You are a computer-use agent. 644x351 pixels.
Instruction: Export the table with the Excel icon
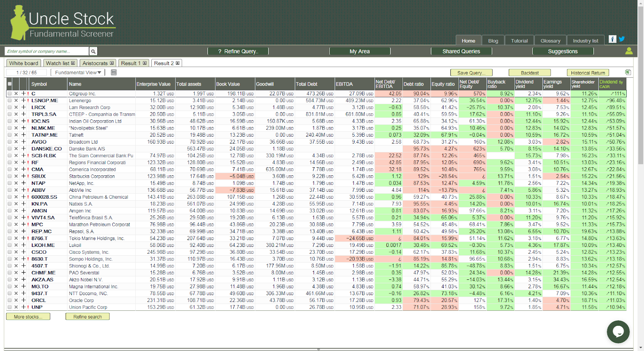(x=628, y=72)
